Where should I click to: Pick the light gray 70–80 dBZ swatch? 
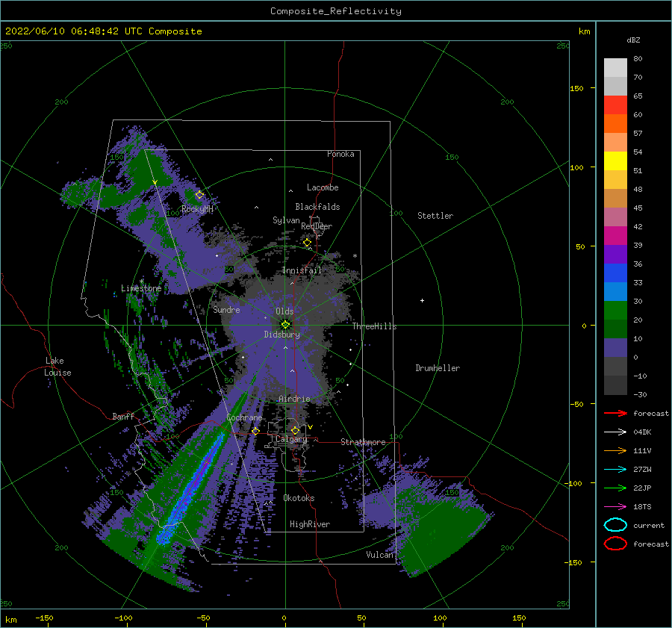pyautogui.click(x=615, y=68)
